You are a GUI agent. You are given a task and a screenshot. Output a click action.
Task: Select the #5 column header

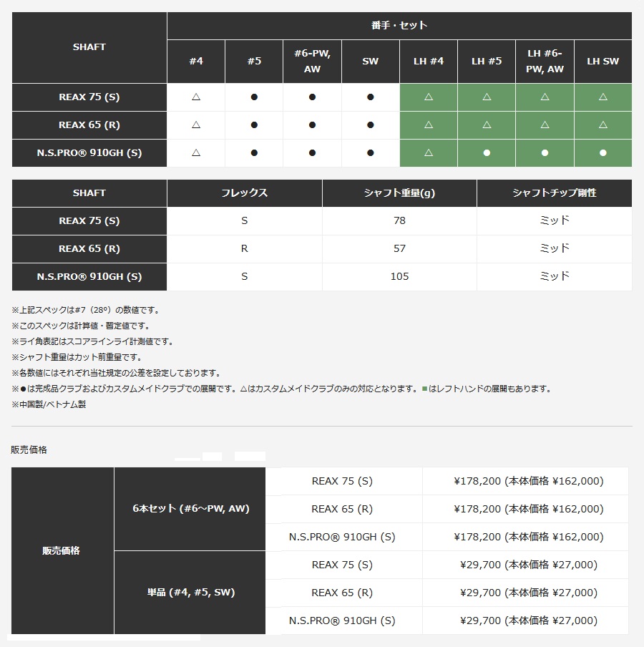pos(254,62)
